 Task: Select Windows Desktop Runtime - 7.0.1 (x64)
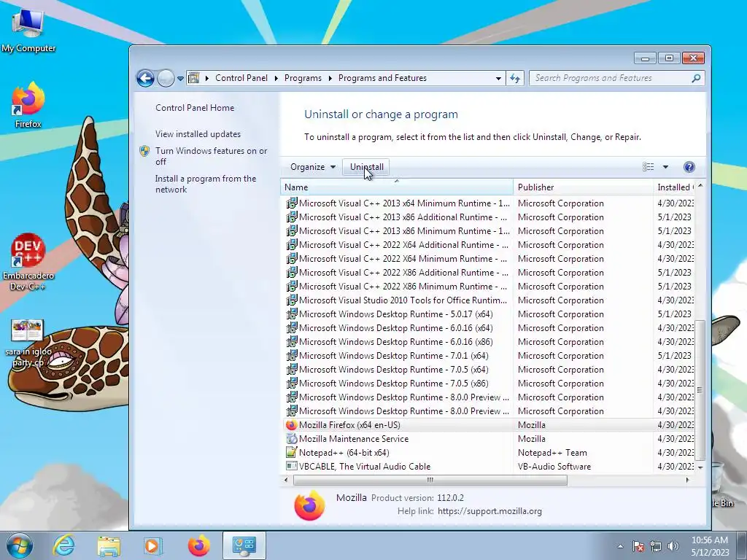point(393,355)
